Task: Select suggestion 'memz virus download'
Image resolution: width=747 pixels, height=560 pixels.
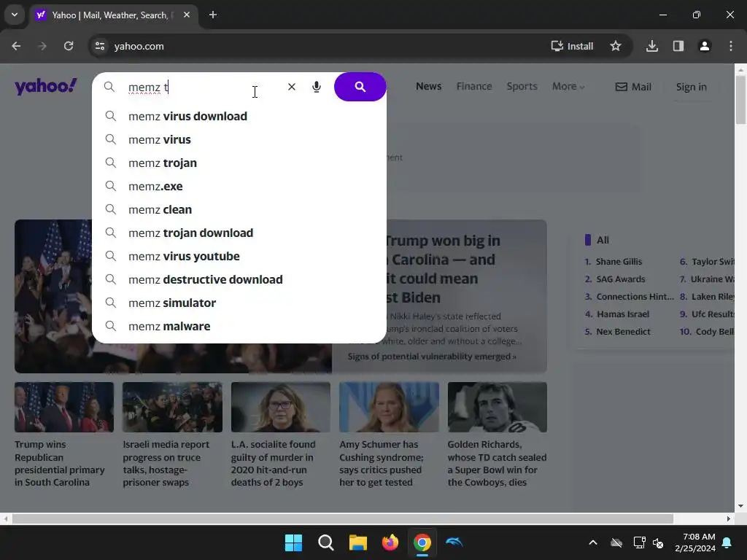Action: [239, 116]
